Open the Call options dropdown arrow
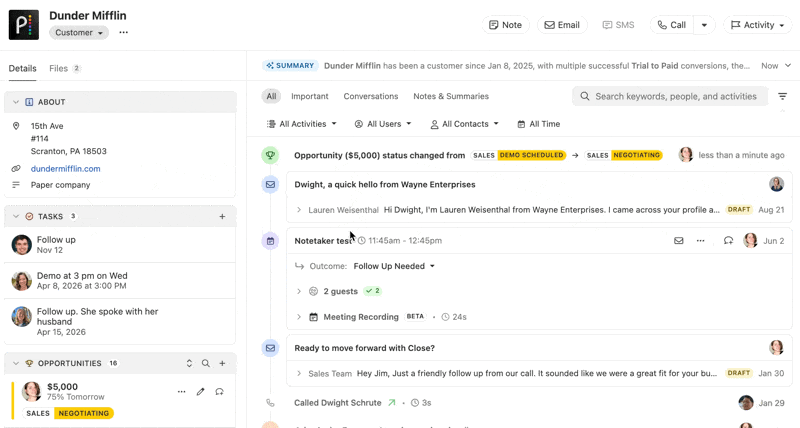800x428 pixels. 704,25
